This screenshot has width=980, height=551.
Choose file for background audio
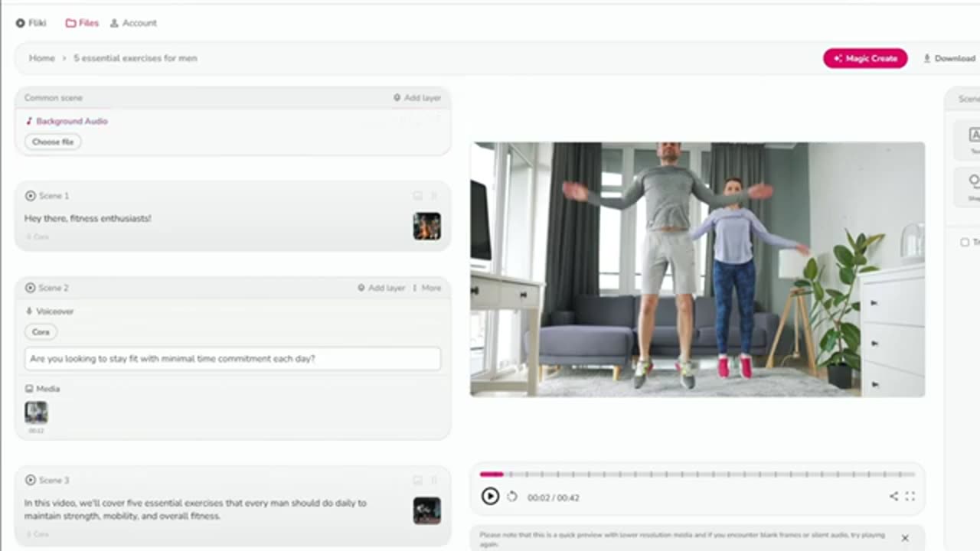[x=53, y=142]
